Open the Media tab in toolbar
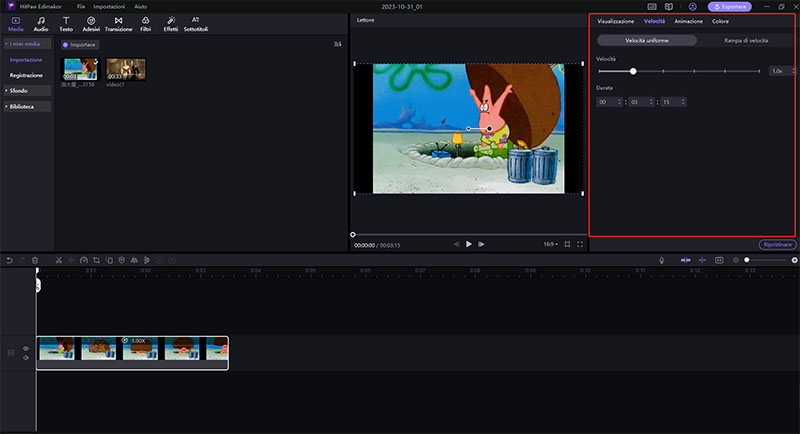 point(16,24)
